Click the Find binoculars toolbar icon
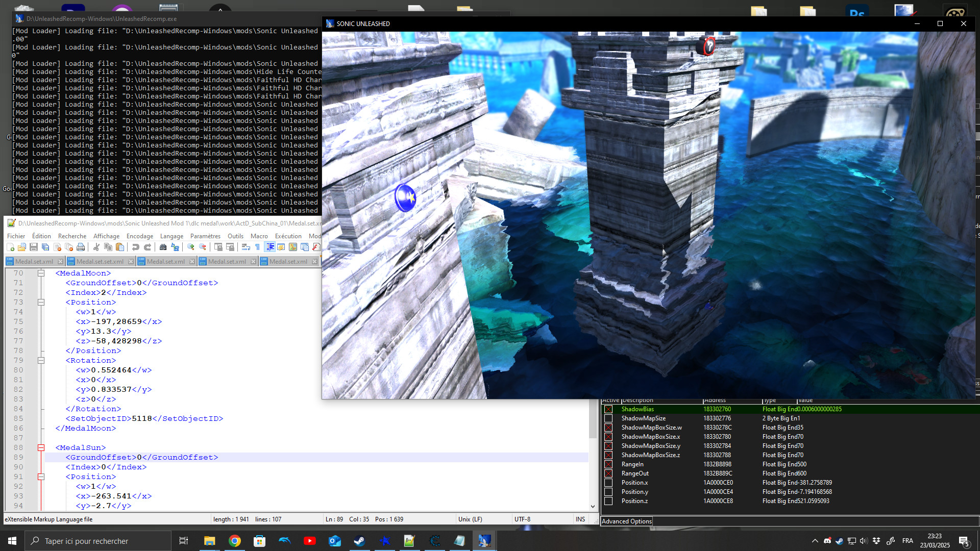The image size is (980, 551). (163, 247)
